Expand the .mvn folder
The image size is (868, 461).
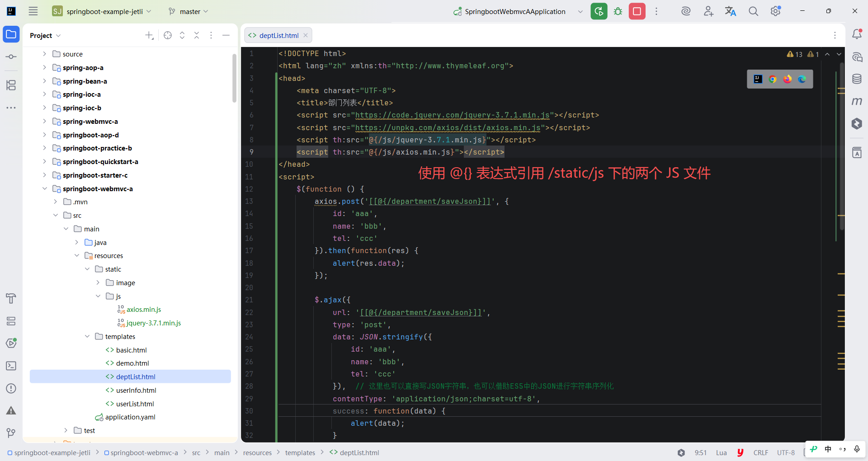55,202
